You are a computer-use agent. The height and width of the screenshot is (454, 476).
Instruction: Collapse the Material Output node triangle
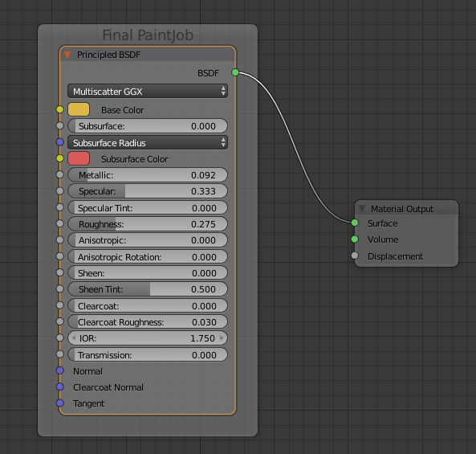[361, 209]
